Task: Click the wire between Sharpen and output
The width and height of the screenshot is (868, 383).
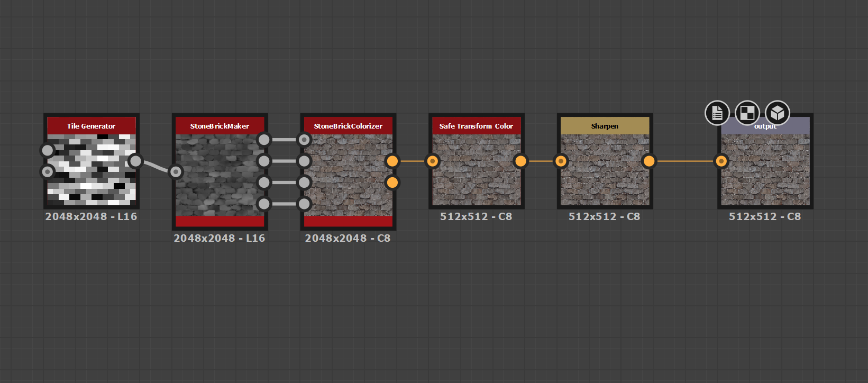Action: 685,161
